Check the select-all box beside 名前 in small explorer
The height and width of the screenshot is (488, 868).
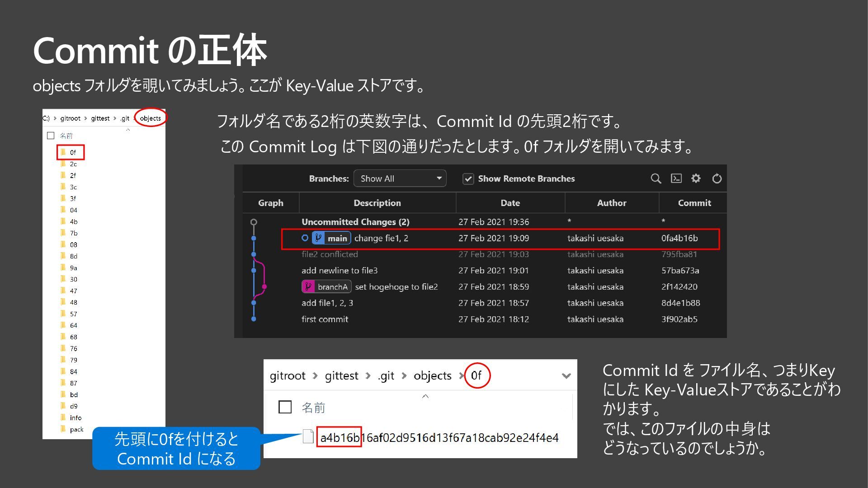coord(51,136)
